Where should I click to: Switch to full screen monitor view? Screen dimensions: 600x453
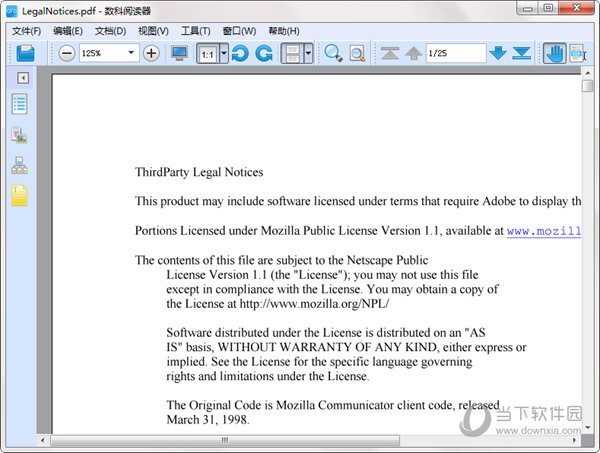(x=179, y=53)
